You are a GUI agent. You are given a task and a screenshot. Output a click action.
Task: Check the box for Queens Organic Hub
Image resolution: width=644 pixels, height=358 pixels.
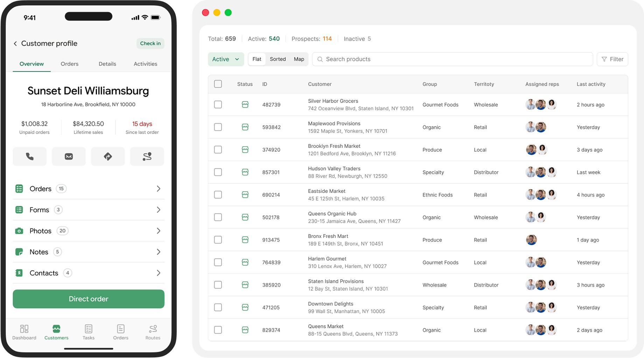[218, 217]
